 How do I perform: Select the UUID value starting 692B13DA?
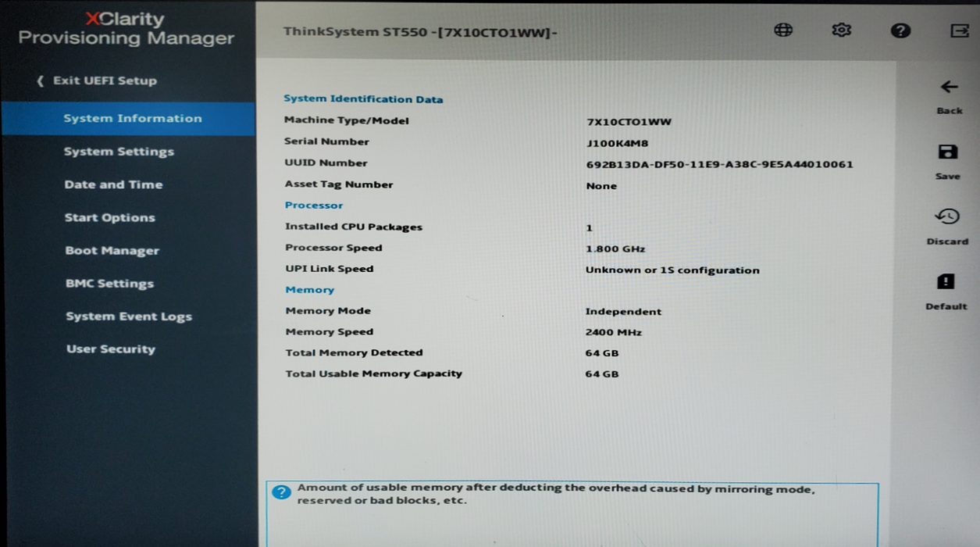719,164
